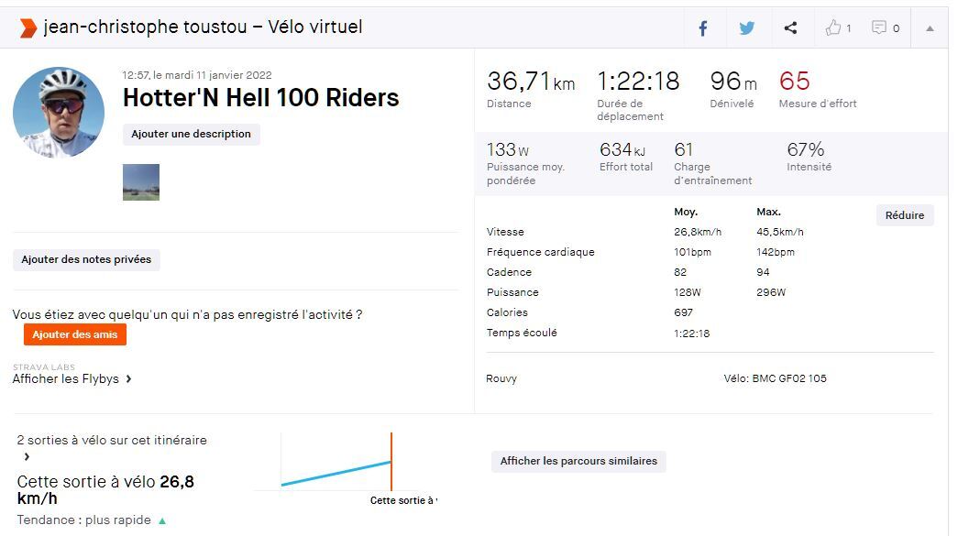Collapse header with the up arrow
Screen dimensions: 980x536
(x=930, y=28)
